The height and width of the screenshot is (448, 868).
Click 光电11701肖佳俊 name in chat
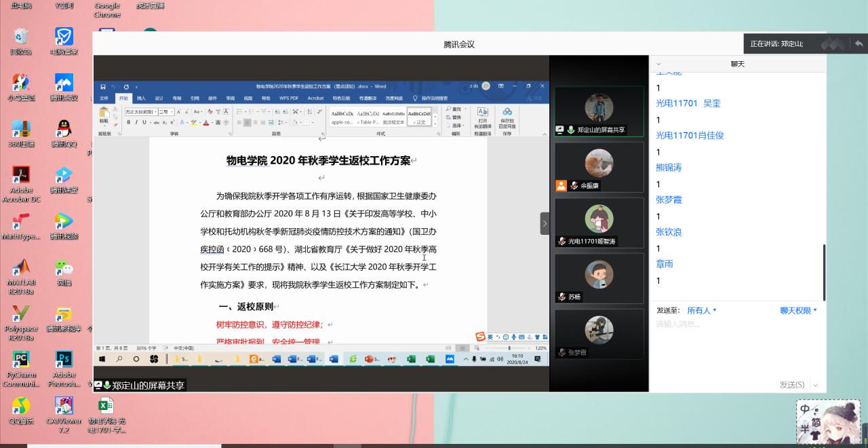coord(690,135)
